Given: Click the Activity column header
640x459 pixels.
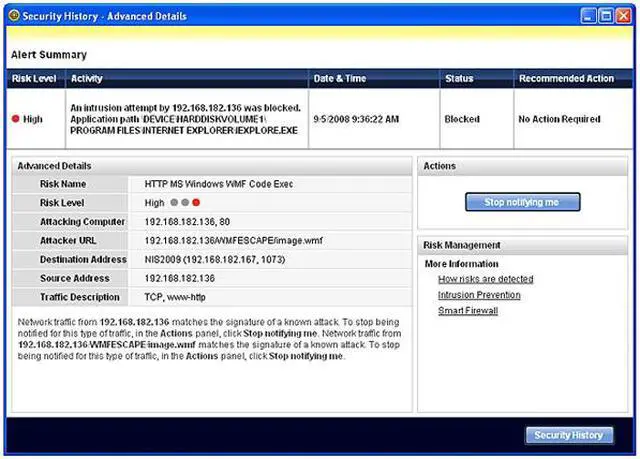Looking at the screenshot, I should tap(88, 79).
